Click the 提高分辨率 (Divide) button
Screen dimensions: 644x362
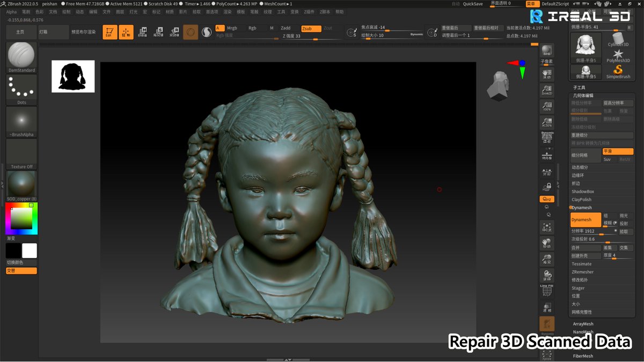coord(618,103)
